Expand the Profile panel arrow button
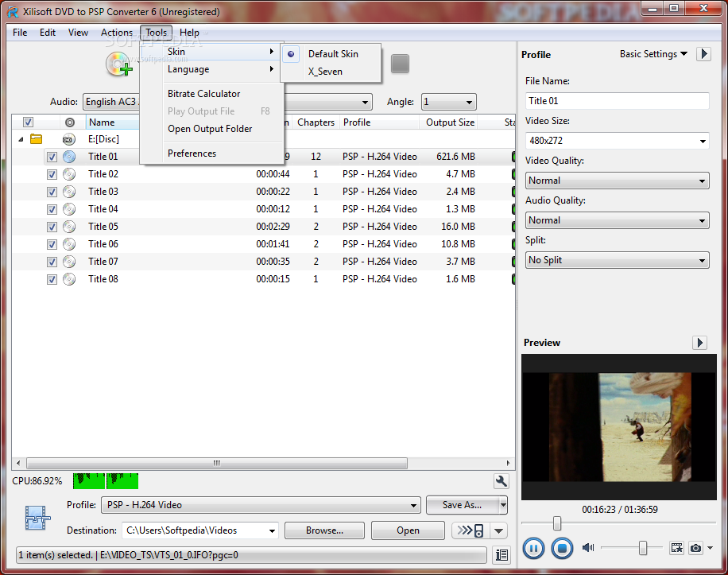Viewport: 728px width, 575px height. pos(704,54)
